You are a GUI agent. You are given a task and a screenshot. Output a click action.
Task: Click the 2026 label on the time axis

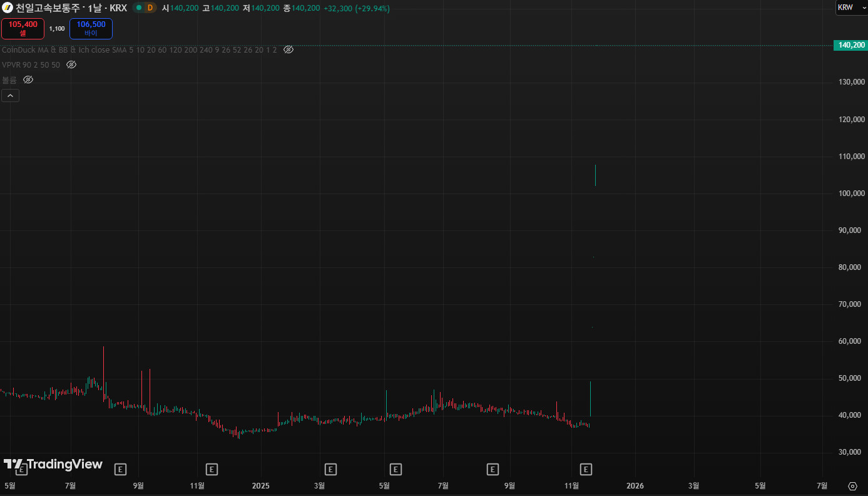635,485
